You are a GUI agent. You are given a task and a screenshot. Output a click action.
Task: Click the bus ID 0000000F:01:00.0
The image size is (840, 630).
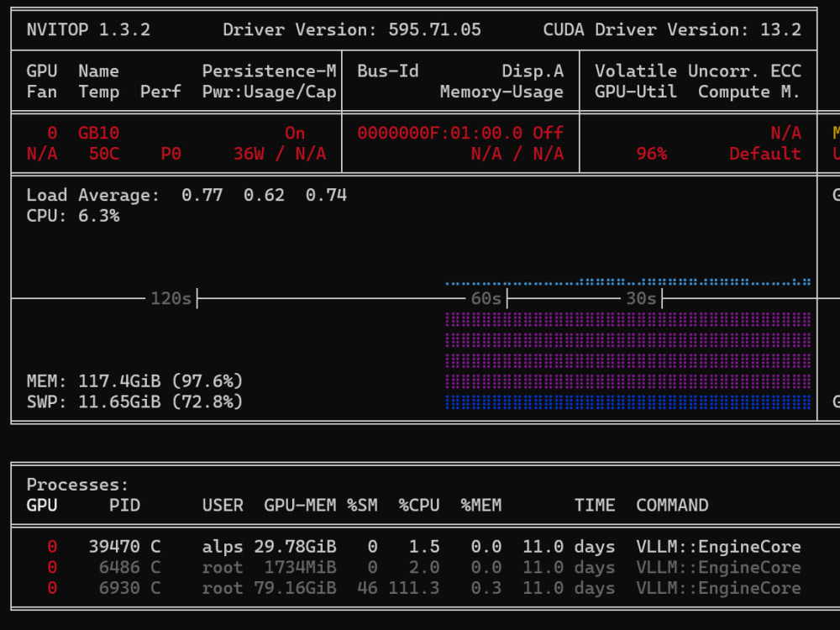[x=440, y=133]
